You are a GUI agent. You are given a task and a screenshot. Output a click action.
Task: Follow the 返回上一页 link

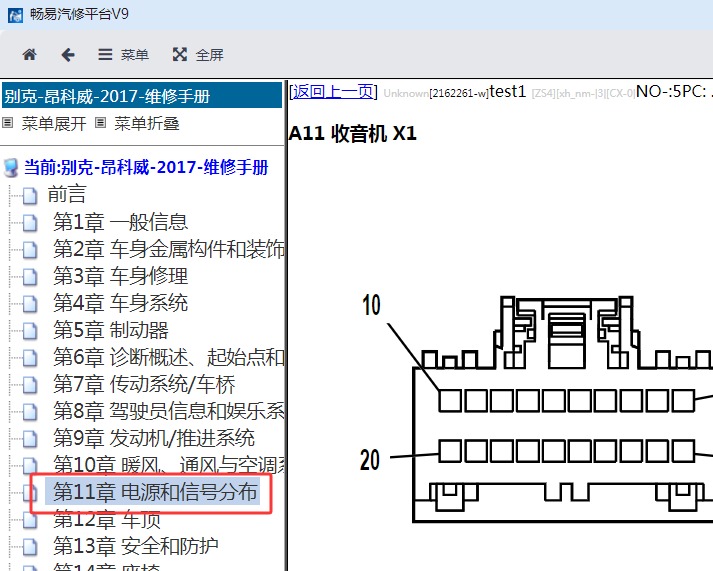tap(333, 92)
